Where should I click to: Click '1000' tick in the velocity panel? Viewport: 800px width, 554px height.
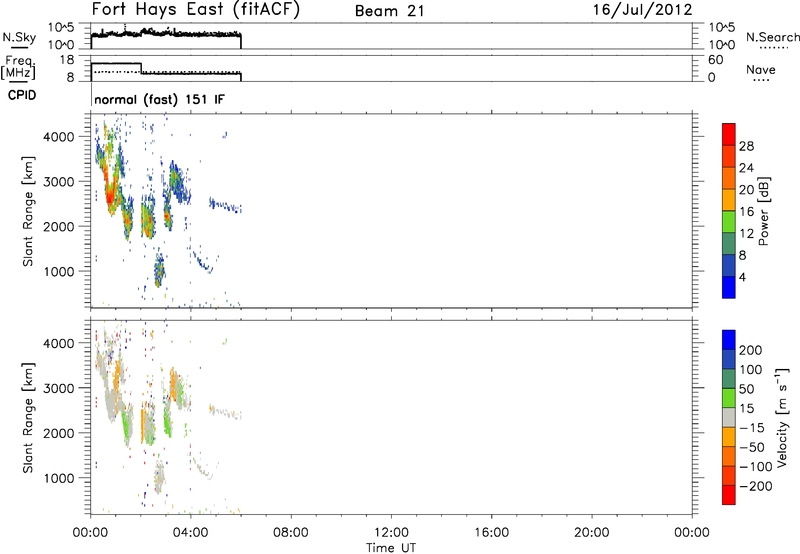coord(59,478)
